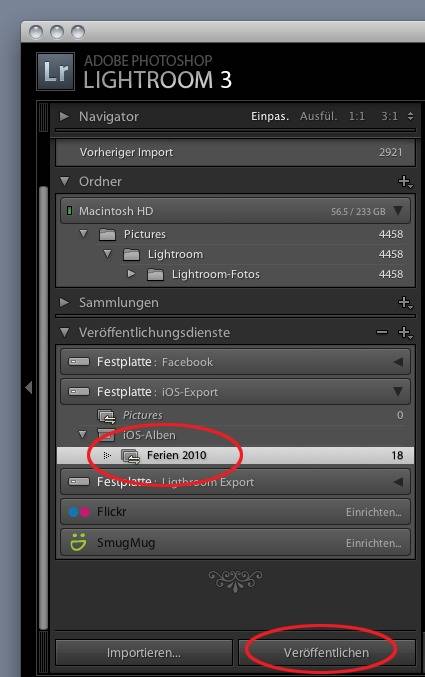Set Navigator zoom to 1:1
This screenshot has height=677, width=425.
pos(357,116)
